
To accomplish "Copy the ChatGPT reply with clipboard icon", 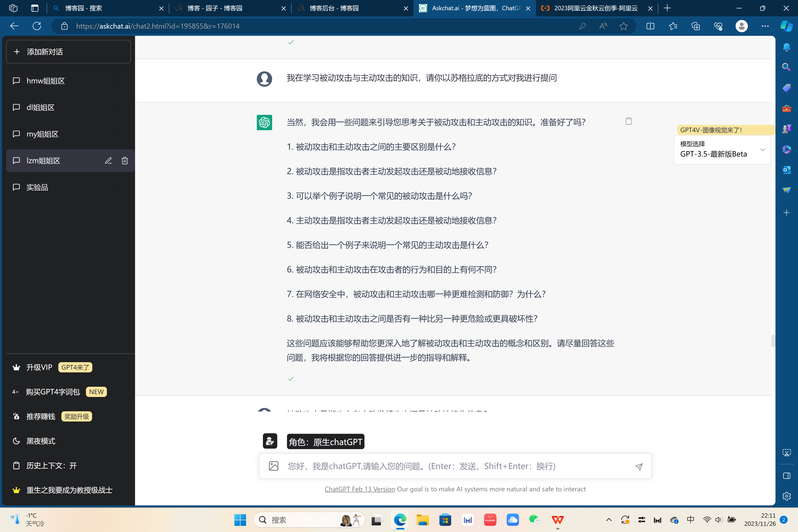I will pyautogui.click(x=628, y=121).
